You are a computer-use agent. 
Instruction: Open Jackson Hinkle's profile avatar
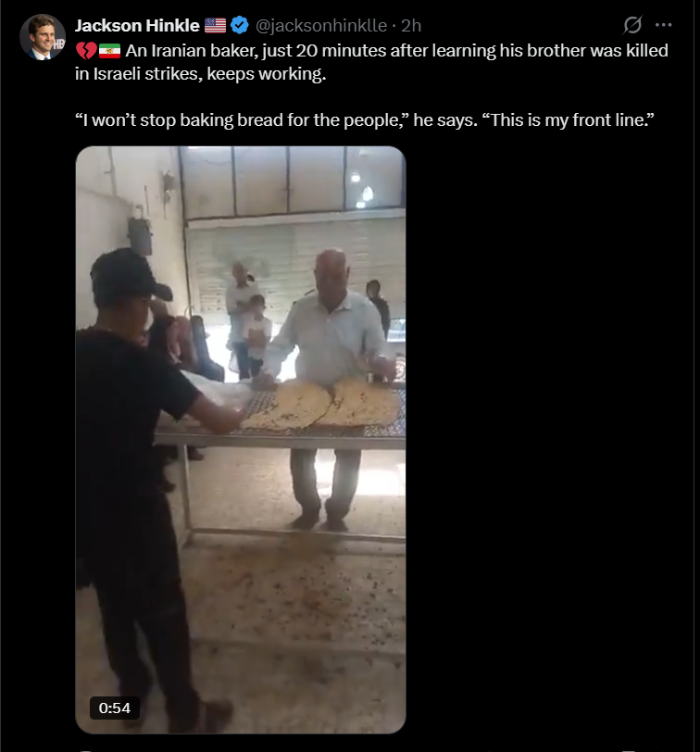43,37
